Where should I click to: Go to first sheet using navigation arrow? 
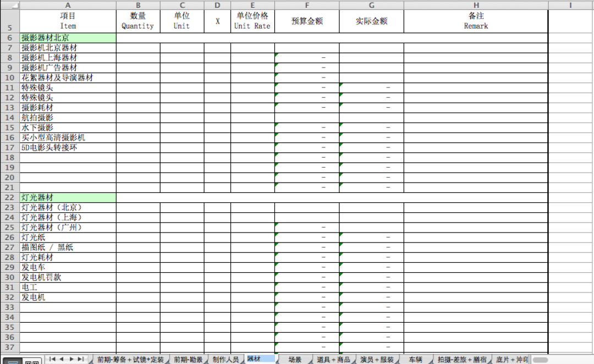coord(52,359)
